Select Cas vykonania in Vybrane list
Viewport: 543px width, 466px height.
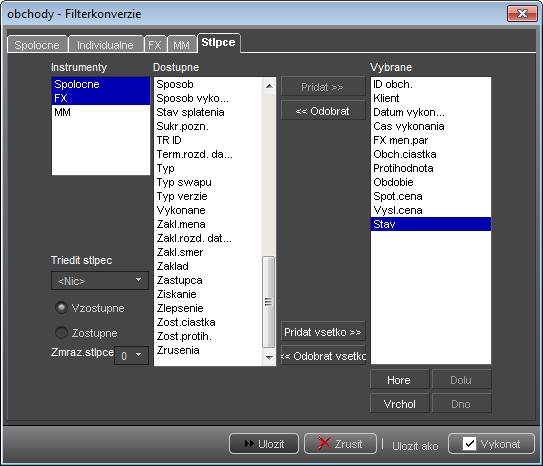pos(431,126)
